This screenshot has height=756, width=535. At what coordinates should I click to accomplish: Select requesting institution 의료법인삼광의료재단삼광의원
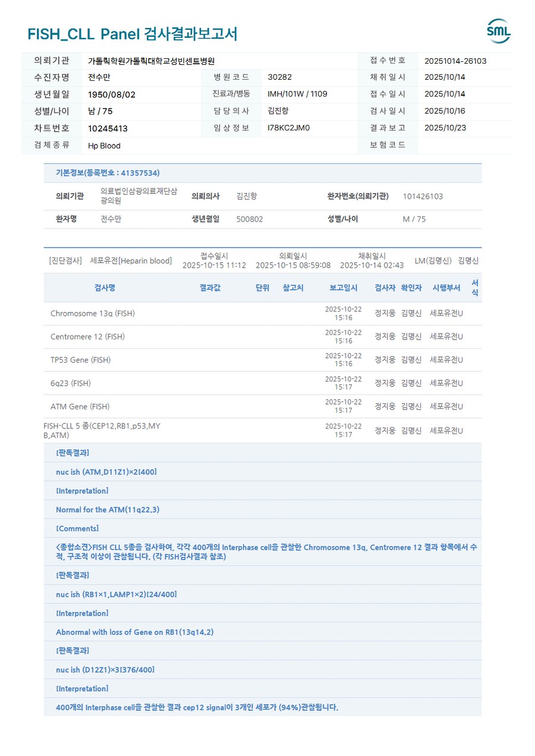pos(139,196)
